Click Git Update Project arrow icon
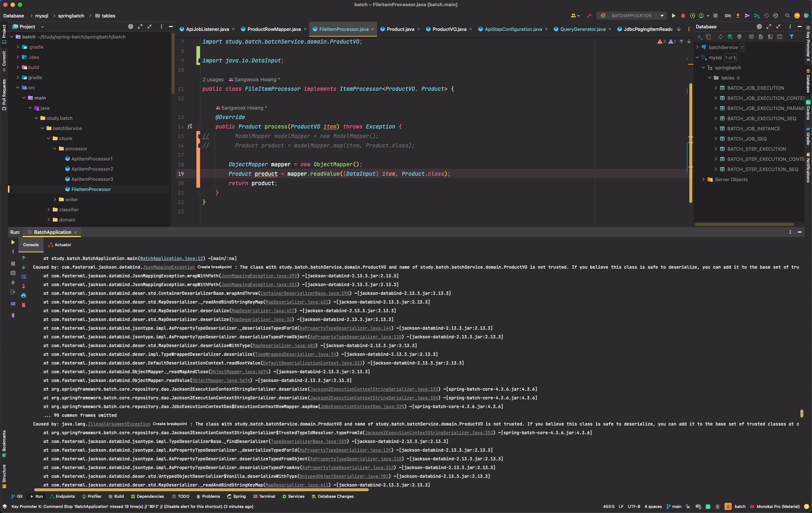Screen dimensions: 812x513 coord(738,16)
